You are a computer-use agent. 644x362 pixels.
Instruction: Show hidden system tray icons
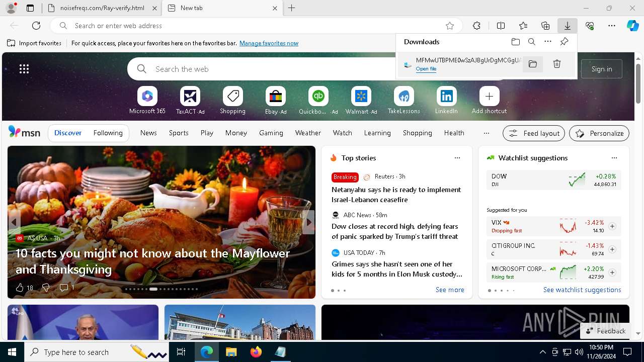click(542, 352)
